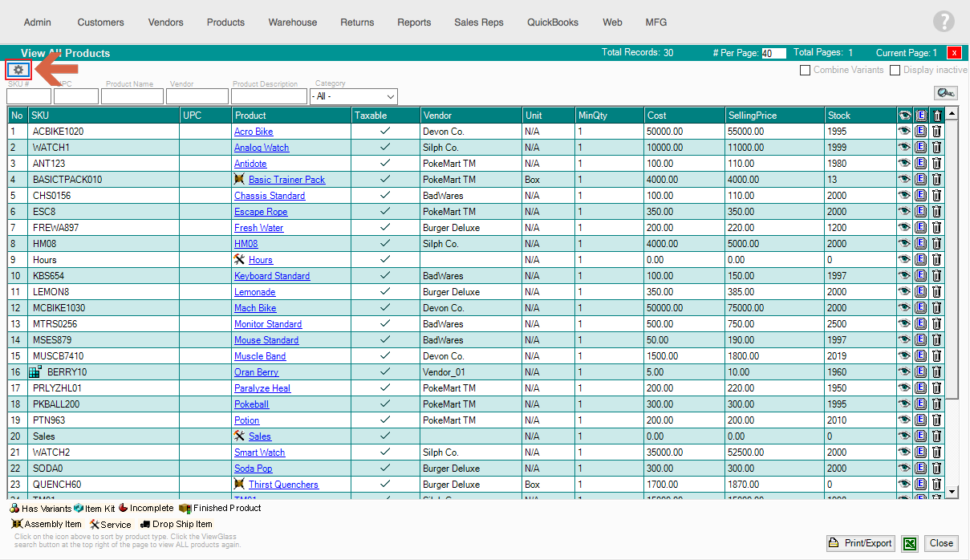Click the Product Name filter field
This screenshot has height=560, width=970.
tap(132, 96)
